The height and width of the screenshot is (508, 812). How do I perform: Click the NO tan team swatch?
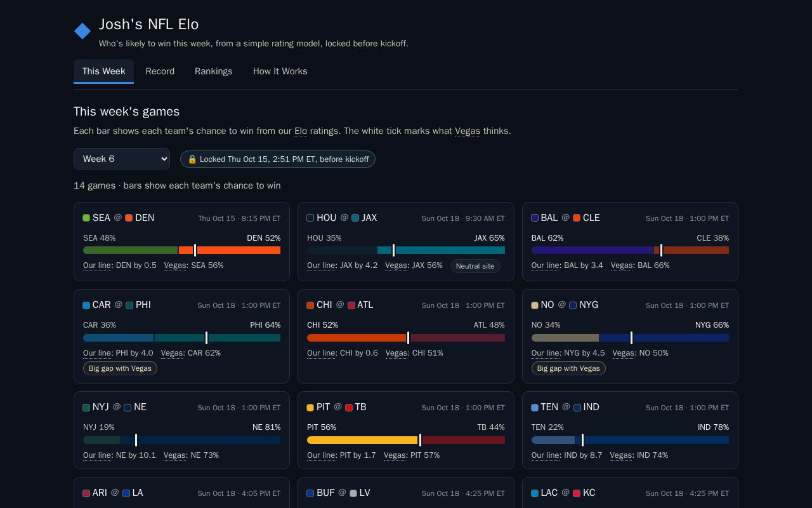click(x=535, y=305)
